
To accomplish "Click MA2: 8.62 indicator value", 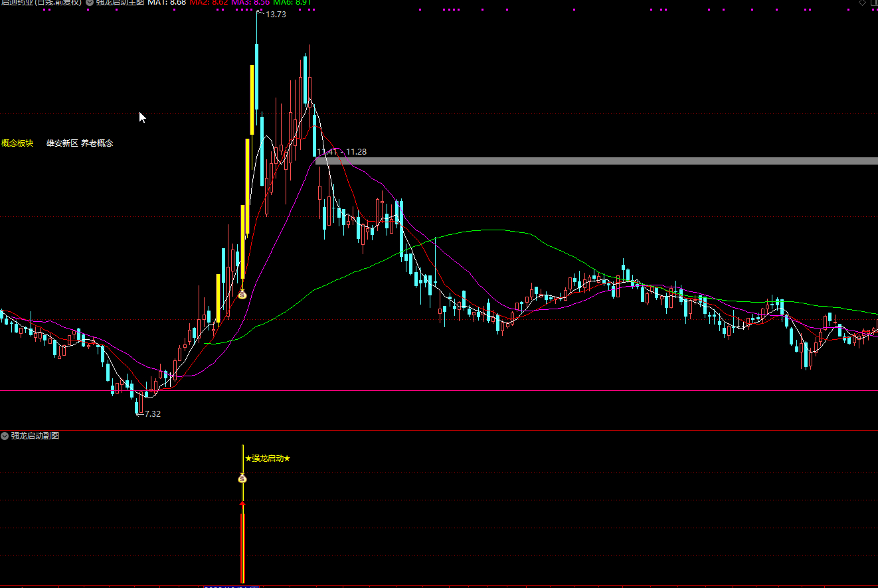I will (x=209, y=3).
